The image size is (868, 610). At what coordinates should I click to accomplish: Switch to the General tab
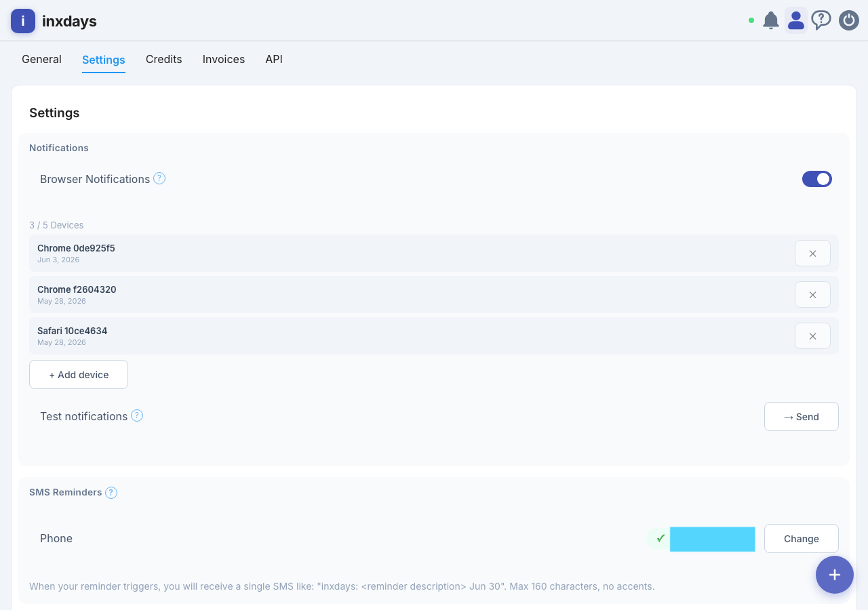pos(41,60)
